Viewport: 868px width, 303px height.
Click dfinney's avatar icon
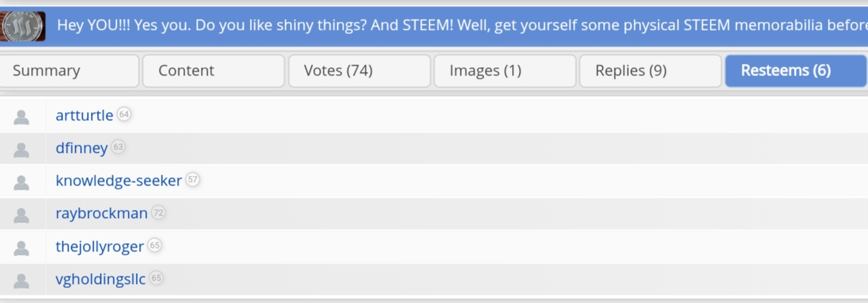[22, 149]
